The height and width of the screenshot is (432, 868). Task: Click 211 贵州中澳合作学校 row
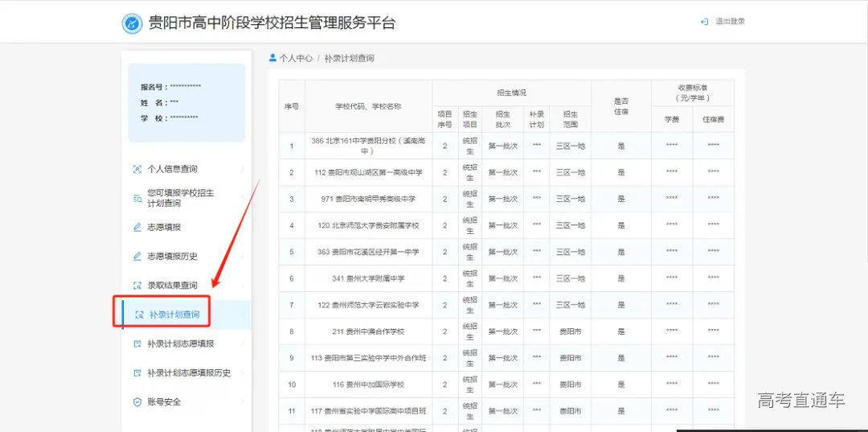coord(506,331)
